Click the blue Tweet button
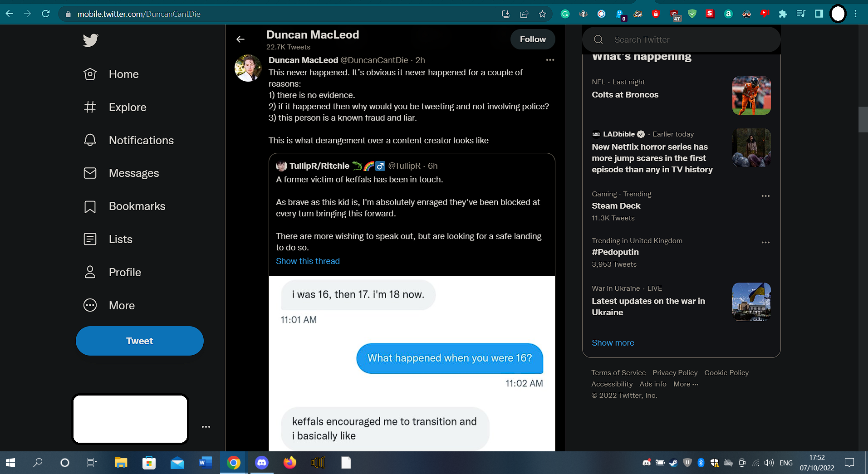 point(140,341)
